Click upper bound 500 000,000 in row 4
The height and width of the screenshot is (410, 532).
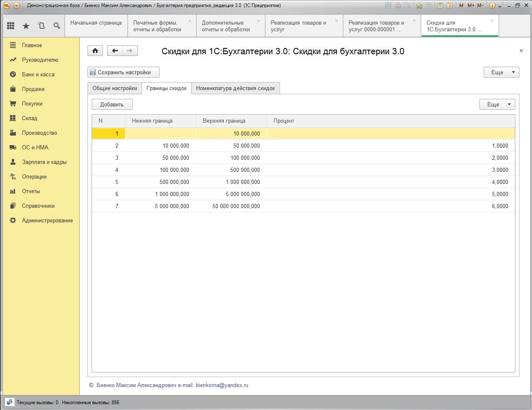coord(231,170)
